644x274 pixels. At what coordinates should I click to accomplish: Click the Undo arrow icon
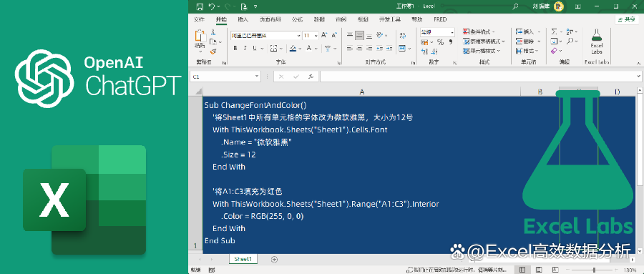pos(212,6)
